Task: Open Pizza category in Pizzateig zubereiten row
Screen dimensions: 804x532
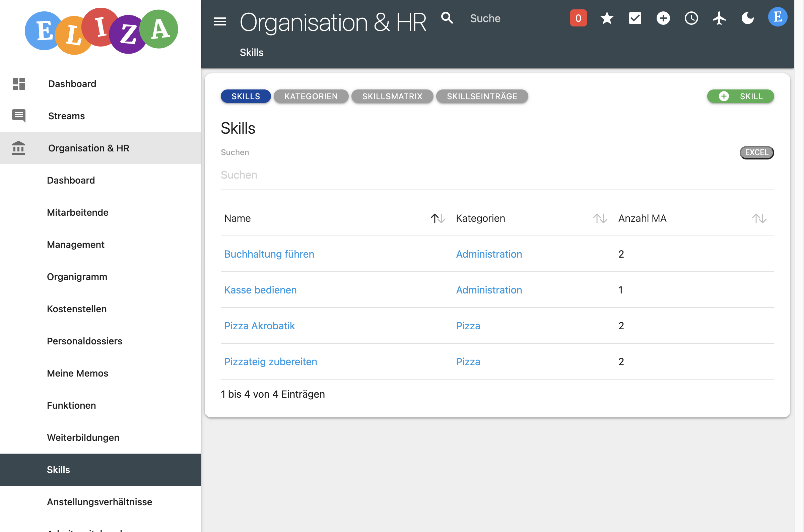Action: [x=468, y=362]
